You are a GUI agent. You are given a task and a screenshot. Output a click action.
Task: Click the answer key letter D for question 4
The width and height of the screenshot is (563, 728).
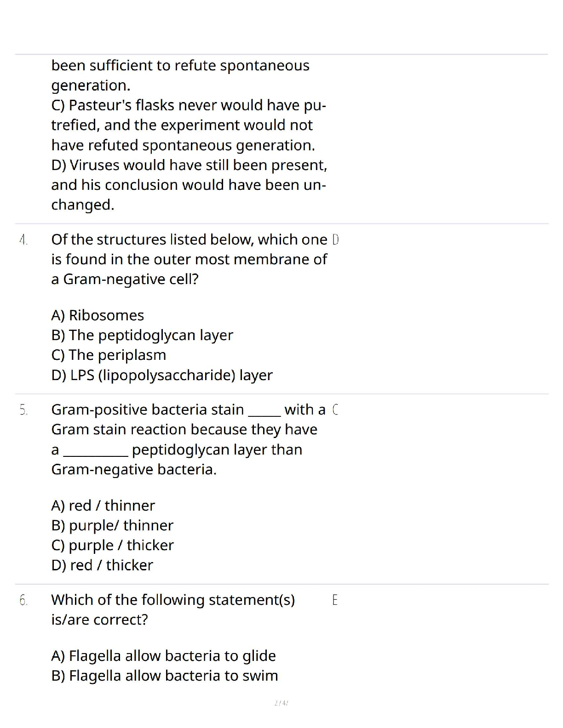335,239
